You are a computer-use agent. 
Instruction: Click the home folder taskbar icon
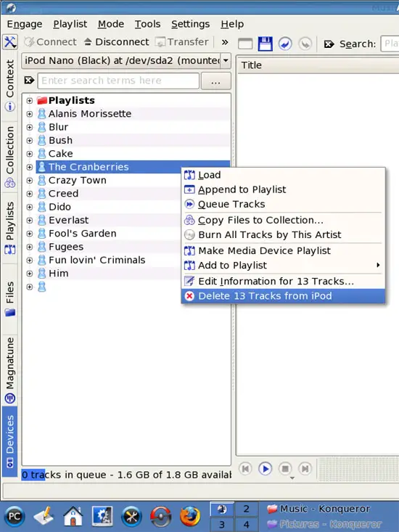[x=73, y=517]
